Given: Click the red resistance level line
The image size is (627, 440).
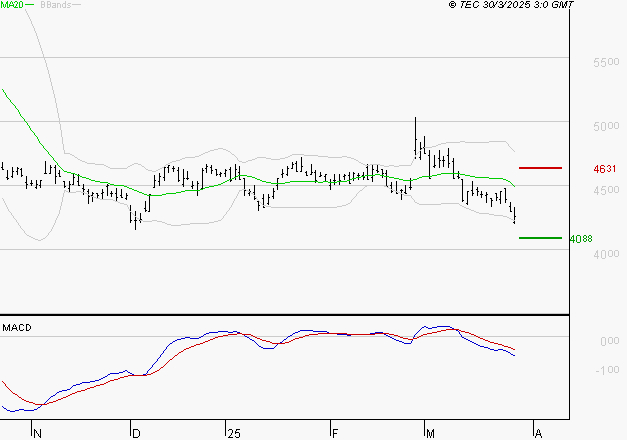Looking at the screenshot, I should (540, 168).
